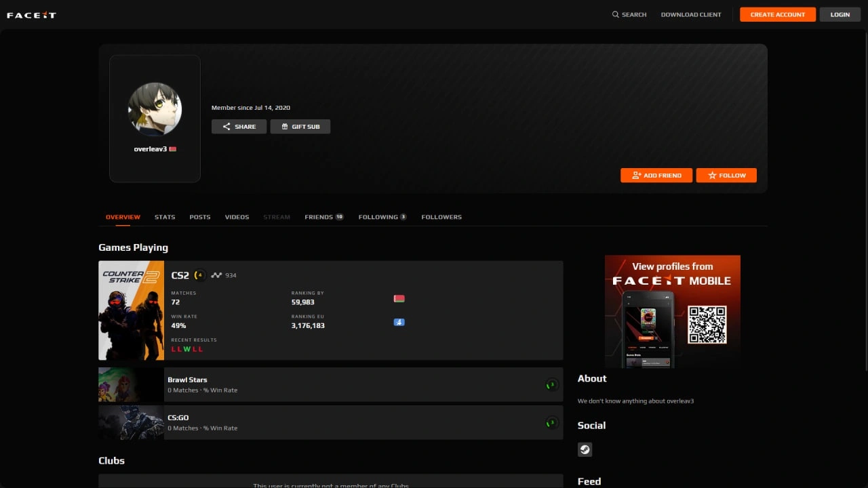Image resolution: width=868 pixels, height=488 pixels.
Task: Click the overleav3 profile avatar
Action: point(155,108)
